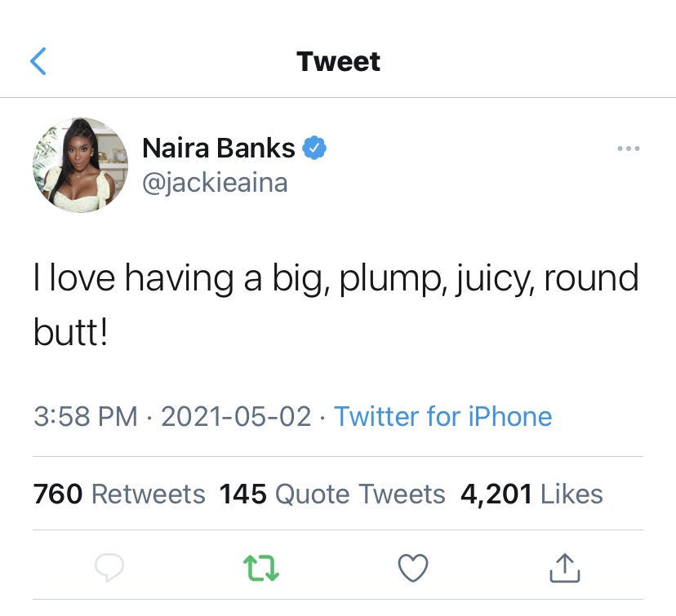The image size is (676, 616).
Task: Tap the back arrow icon
Action: tap(38, 61)
